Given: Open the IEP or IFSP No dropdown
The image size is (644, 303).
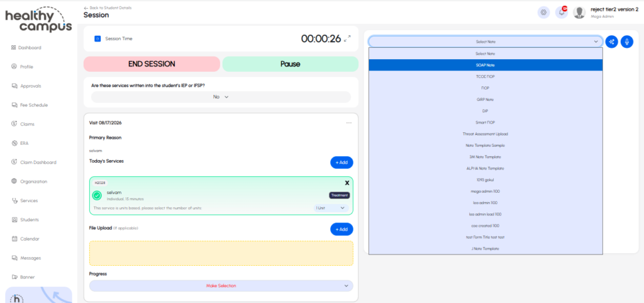Looking at the screenshot, I should click(x=221, y=97).
